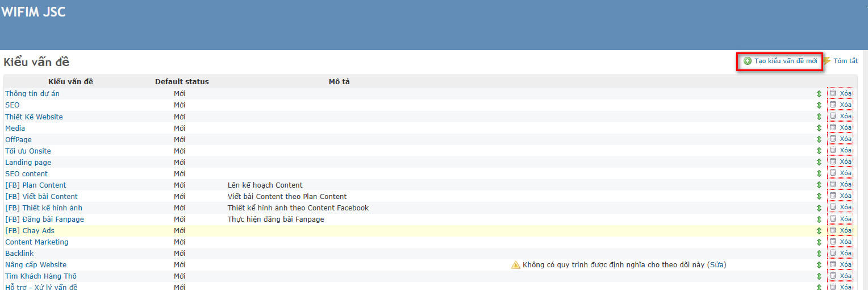The height and width of the screenshot is (290, 868).
Task: Click the lightning icon beside Tóm tắt
Action: point(827,60)
